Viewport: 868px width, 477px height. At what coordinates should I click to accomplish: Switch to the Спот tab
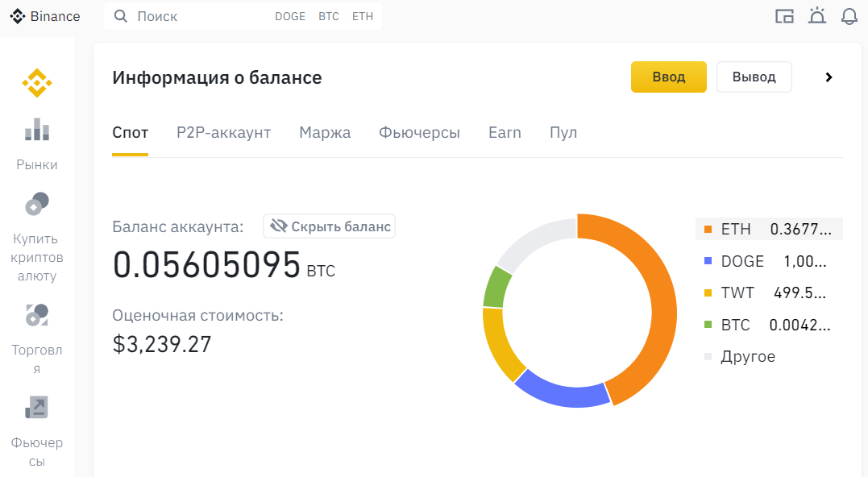coord(130,133)
